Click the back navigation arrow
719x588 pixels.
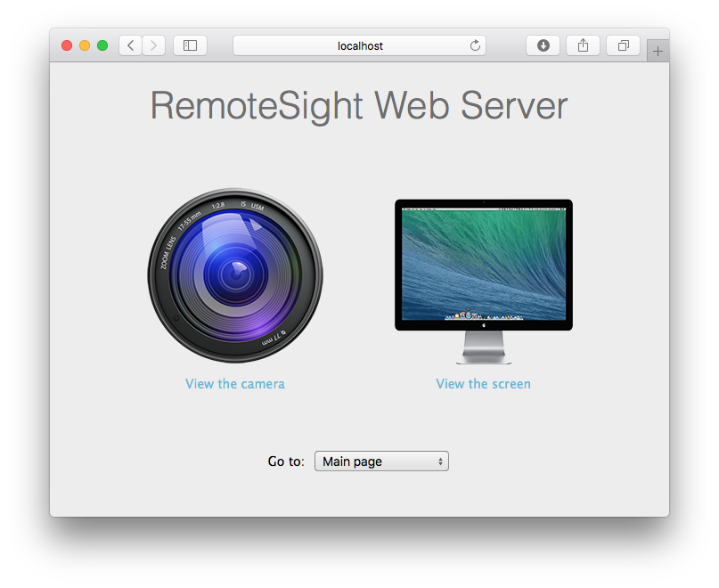coord(130,45)
